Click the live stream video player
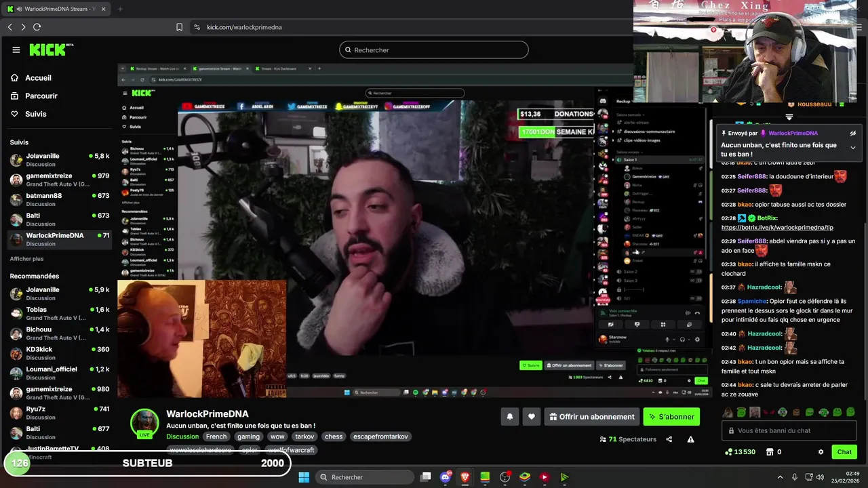Screen dimensions: 868x488 coord(415,231)
